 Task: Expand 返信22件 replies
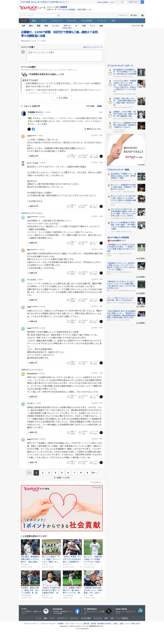pos(32,243)
